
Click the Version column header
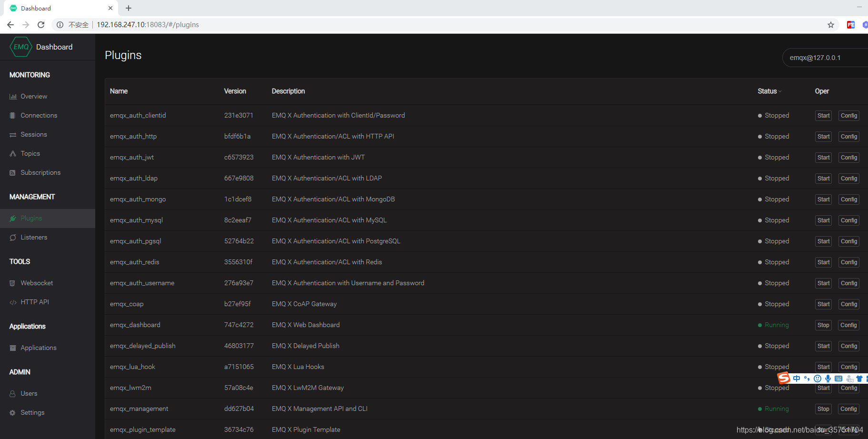(235, 91)
